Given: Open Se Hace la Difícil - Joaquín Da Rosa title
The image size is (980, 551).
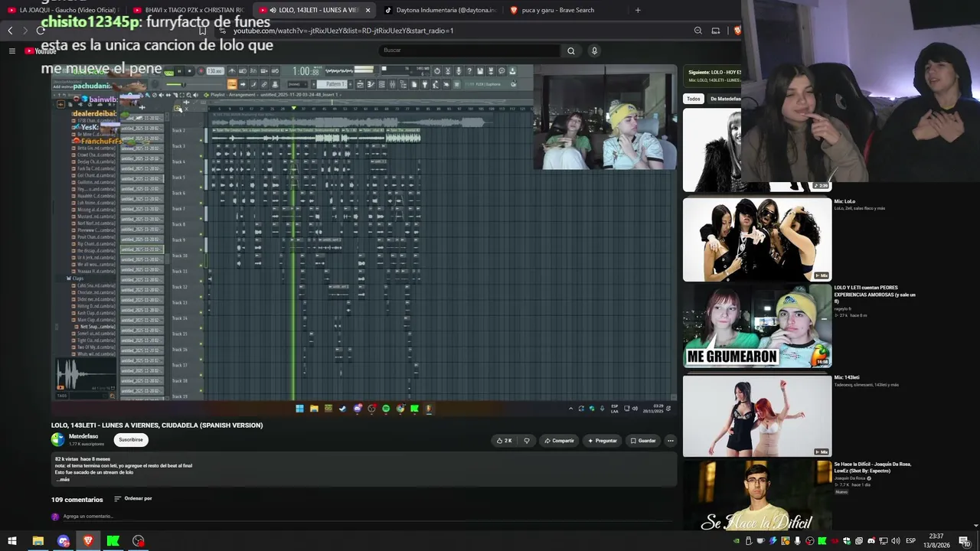Looking at the screenshot, I should 872,467.
